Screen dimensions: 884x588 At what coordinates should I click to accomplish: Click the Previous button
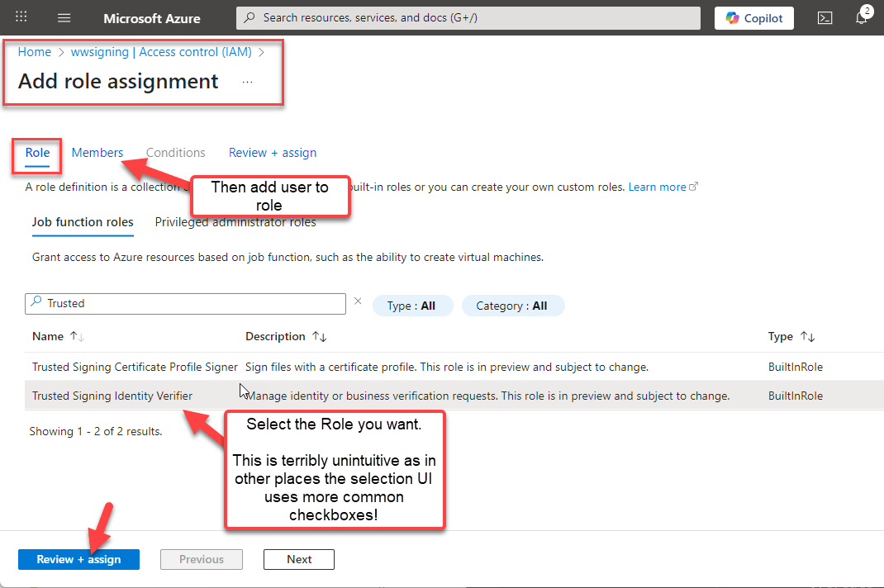(202, 559)
